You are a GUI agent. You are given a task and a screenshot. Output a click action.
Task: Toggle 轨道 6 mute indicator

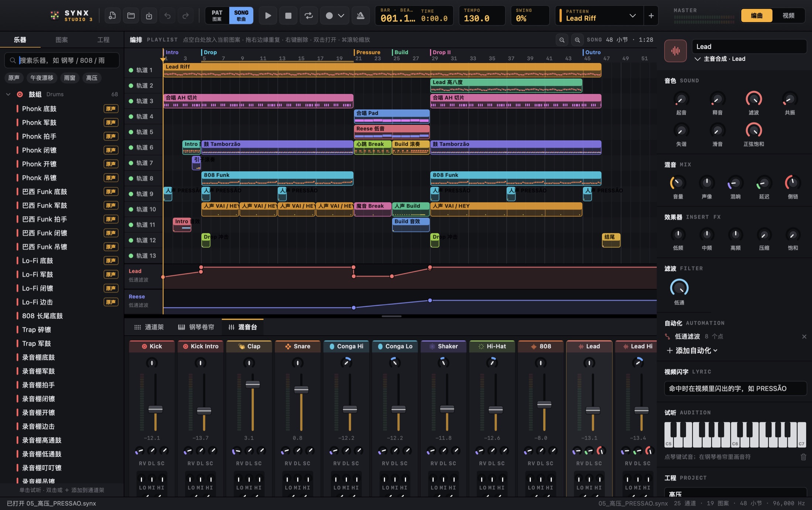tap(131, 147)
